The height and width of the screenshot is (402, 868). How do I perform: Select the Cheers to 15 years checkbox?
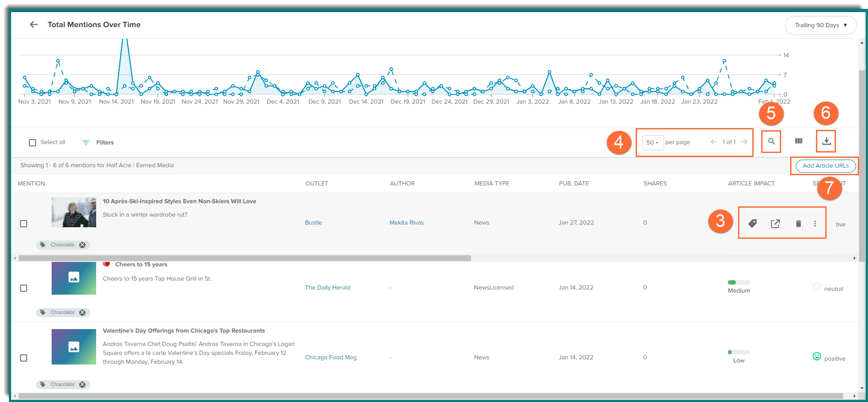(x=24, y=288)
